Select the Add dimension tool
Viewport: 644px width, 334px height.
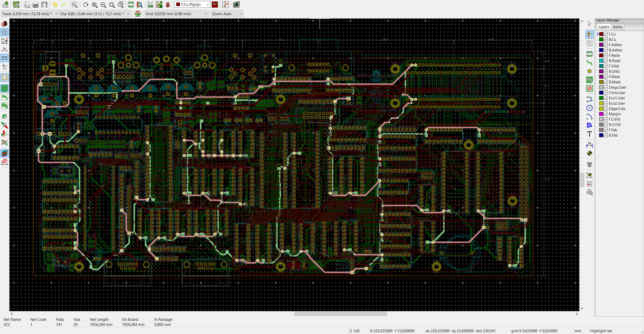coord(590,145)
